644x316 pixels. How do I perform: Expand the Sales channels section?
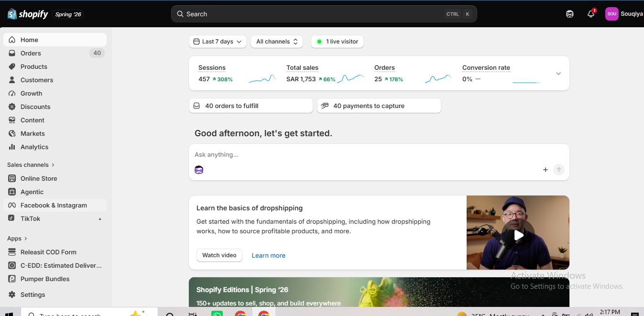31,164
